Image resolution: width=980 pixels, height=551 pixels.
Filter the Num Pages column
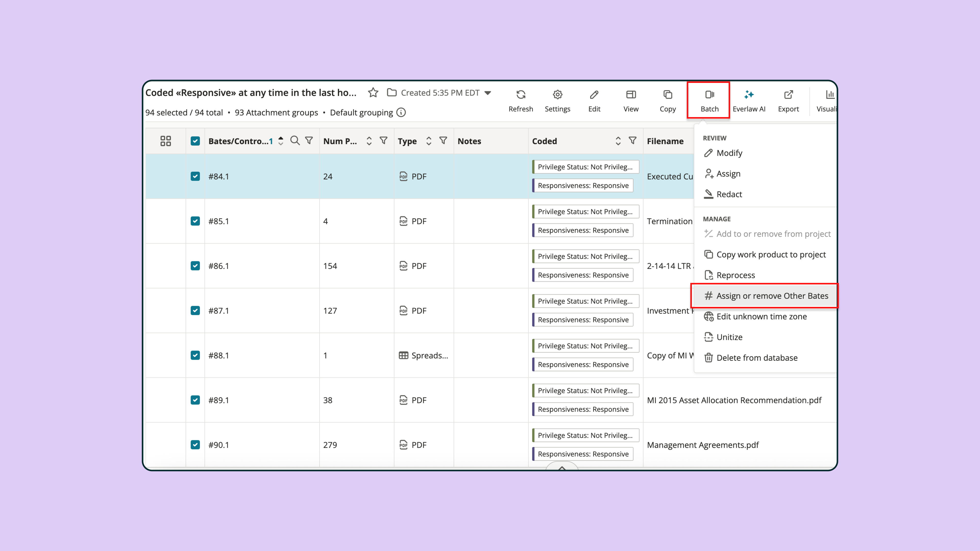tap(384, 141)
